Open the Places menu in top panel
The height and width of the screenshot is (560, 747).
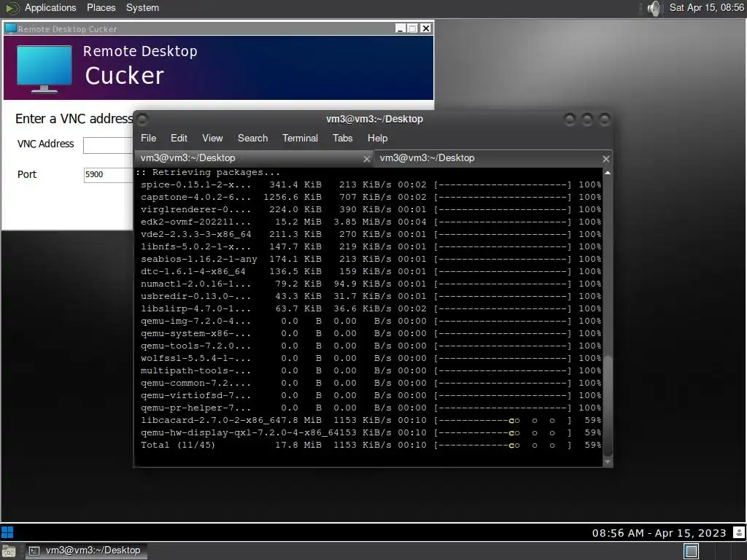[x=101, y=7]
